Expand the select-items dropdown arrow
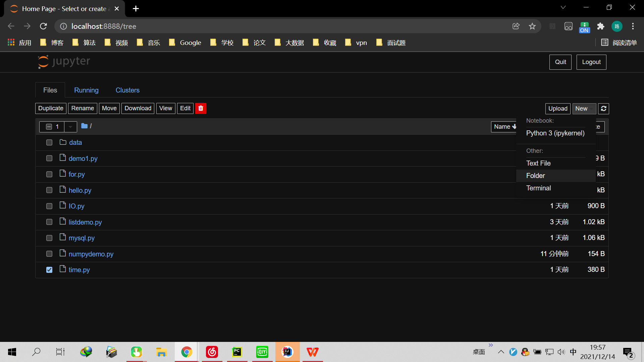Image resolution: width=644 pixels, height=362 pixels. 70,127
